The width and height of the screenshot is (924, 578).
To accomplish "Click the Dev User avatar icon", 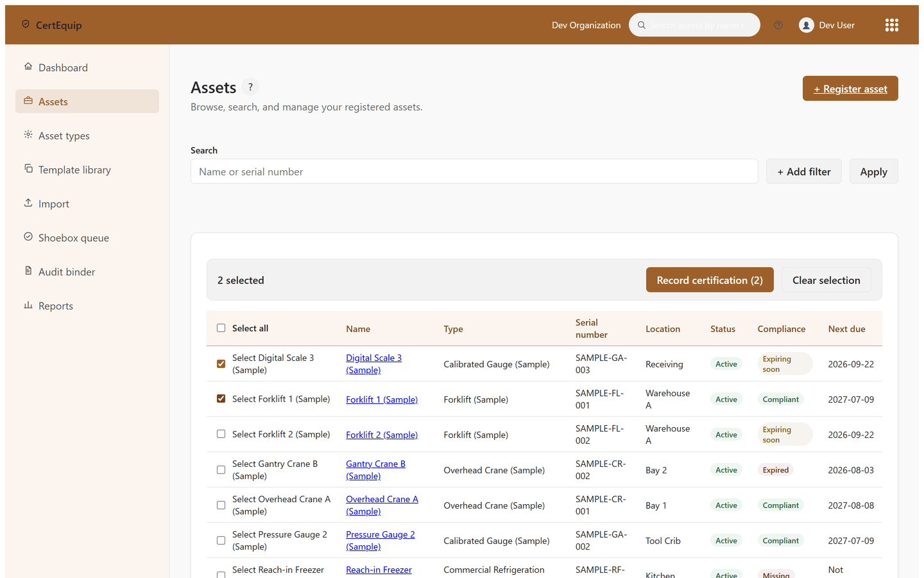I will click(x=807, y=25).
